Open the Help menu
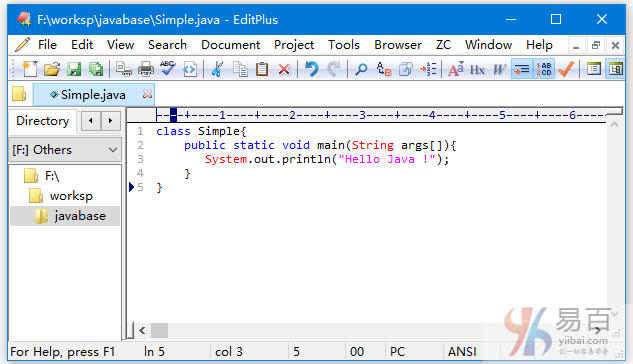 (x=539, y=45)
